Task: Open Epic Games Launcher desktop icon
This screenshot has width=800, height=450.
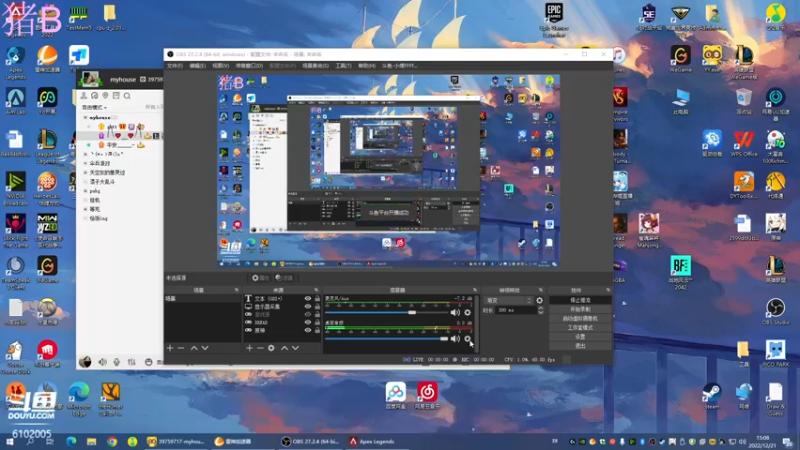Action: 554,19
